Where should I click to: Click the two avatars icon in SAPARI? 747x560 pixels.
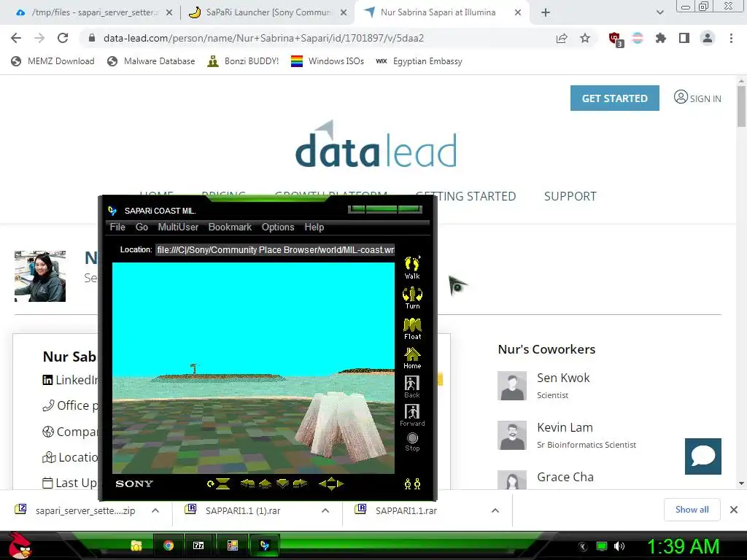coord(412,484)
